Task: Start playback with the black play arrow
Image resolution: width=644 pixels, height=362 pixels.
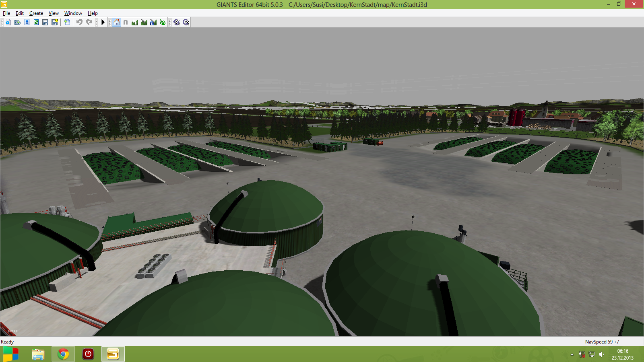Action: pos(103,22)
